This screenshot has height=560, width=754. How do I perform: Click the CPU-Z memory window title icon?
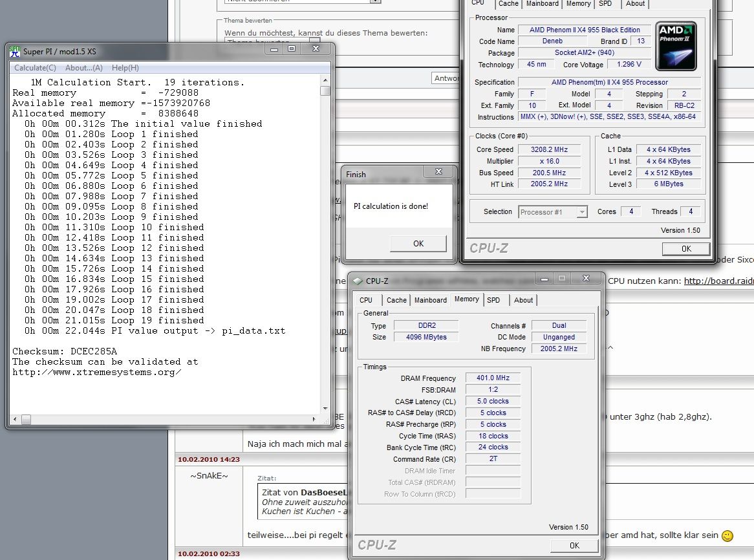click(358, 281)
